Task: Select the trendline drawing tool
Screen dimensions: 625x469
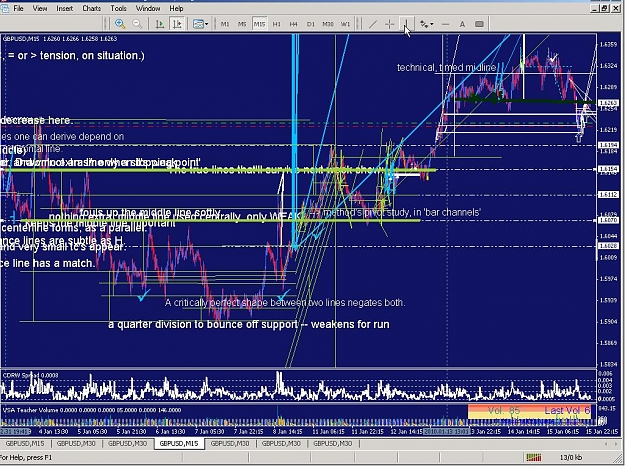Action: 372,24
